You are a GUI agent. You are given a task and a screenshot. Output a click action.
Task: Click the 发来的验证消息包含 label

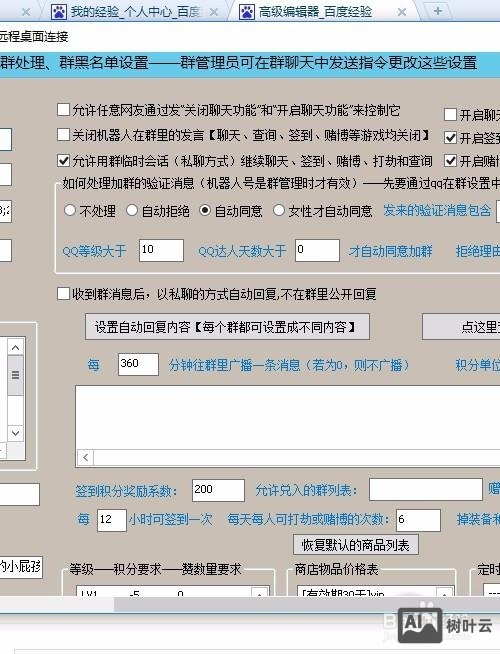(437, 211)
